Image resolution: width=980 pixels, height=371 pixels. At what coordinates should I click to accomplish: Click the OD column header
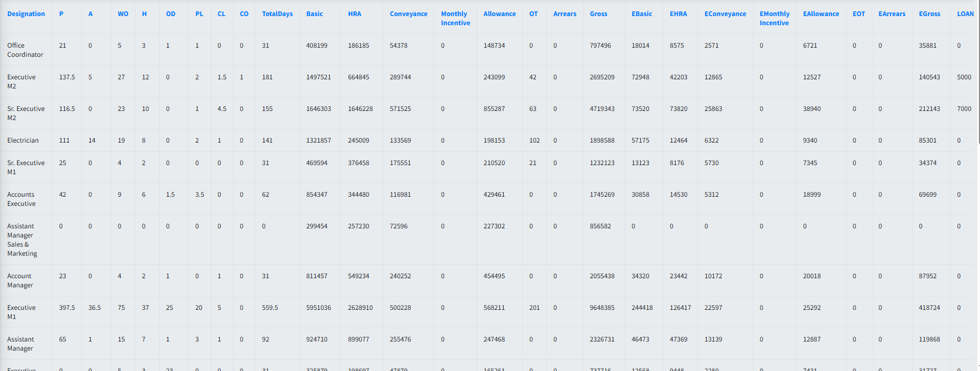click(170, 14)
